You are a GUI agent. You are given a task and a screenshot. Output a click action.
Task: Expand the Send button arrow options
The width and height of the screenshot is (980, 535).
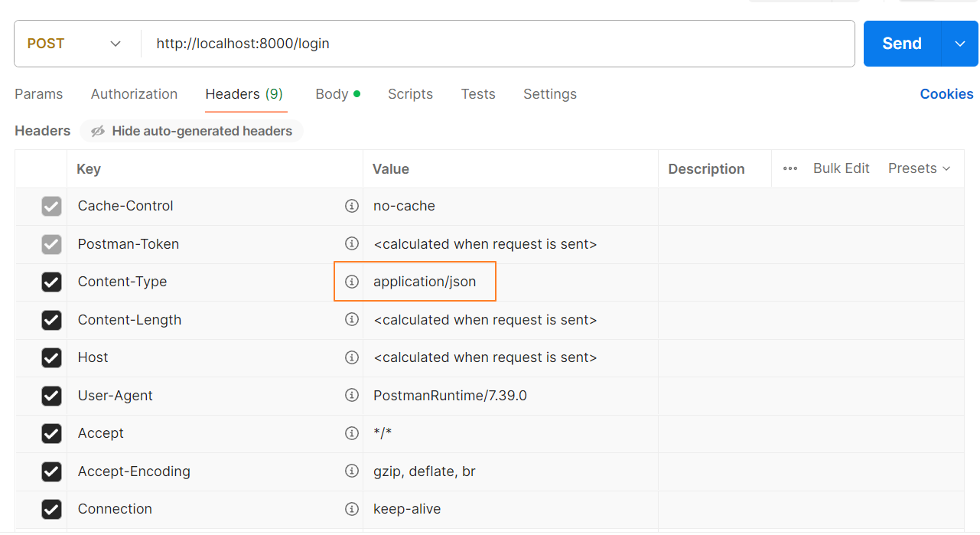pos(960,44)
